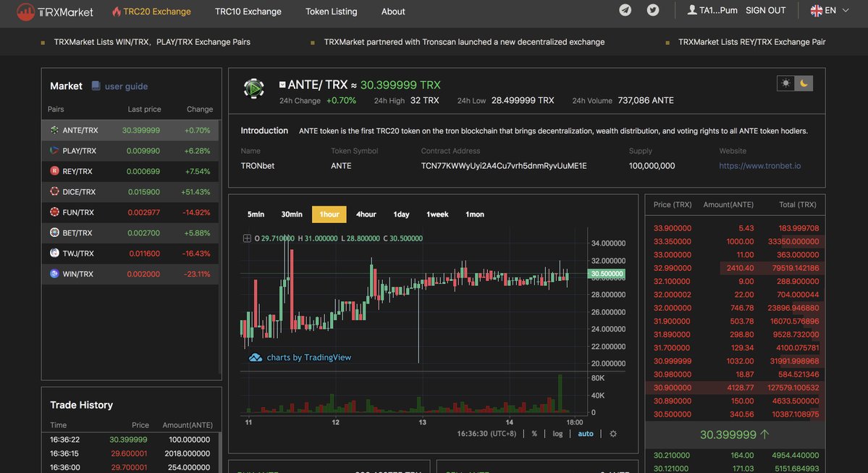
Task: Click the Change column header in Market
Action: click(200, 109)
